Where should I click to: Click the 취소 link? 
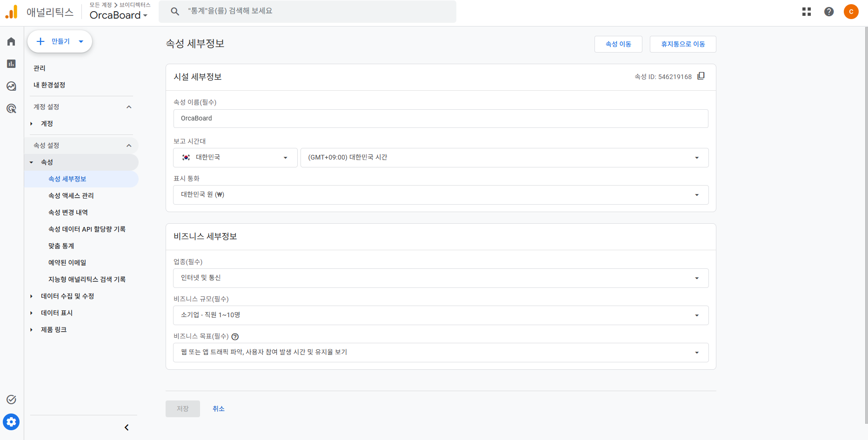tap(219, 409)
